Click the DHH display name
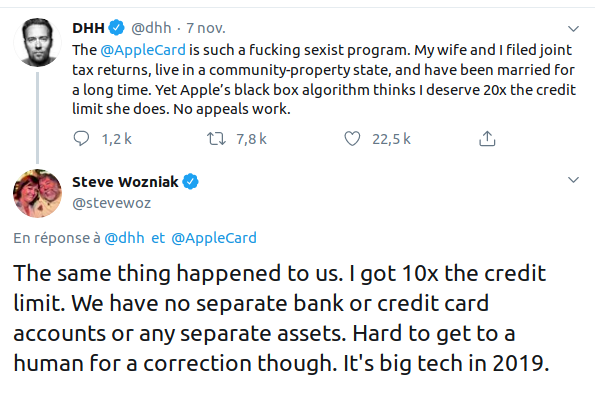The width and height of the screenshot is (595, 397). click(88, 28)
